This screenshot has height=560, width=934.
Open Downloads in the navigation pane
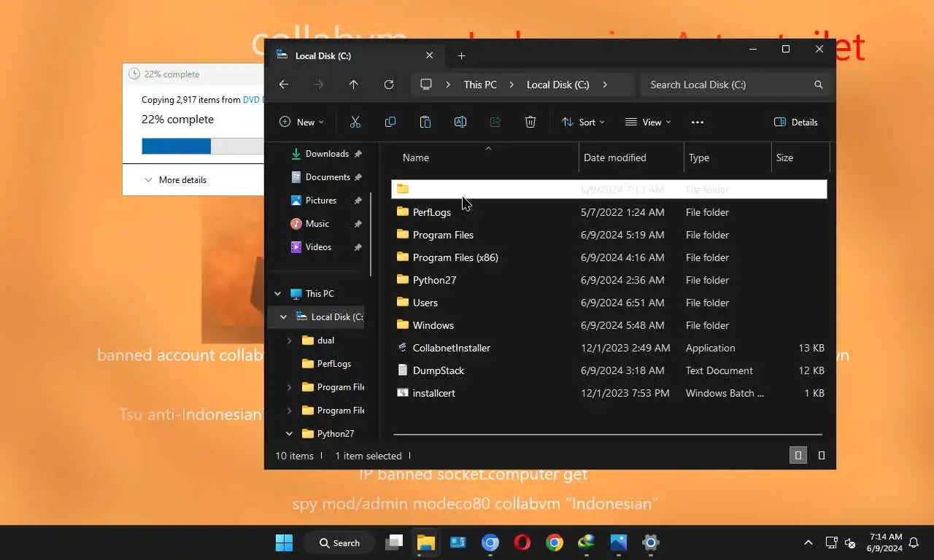coord(327,154)
